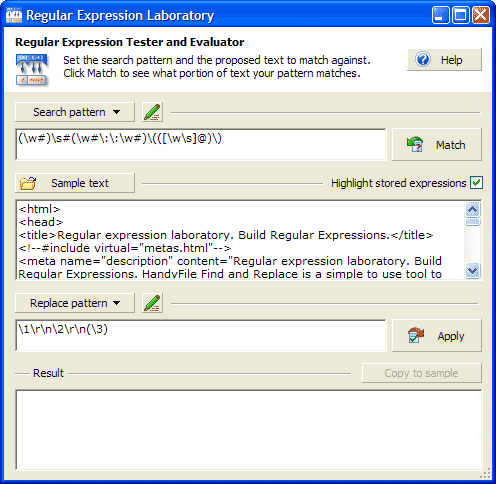Click the '<html>' line in sample text
Screen dimensions: 496x484
pos(39,209)
